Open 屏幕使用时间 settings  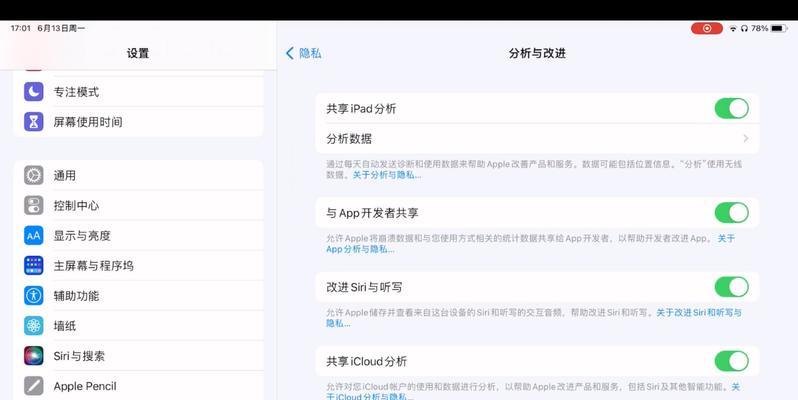click(x=138, y=122)
